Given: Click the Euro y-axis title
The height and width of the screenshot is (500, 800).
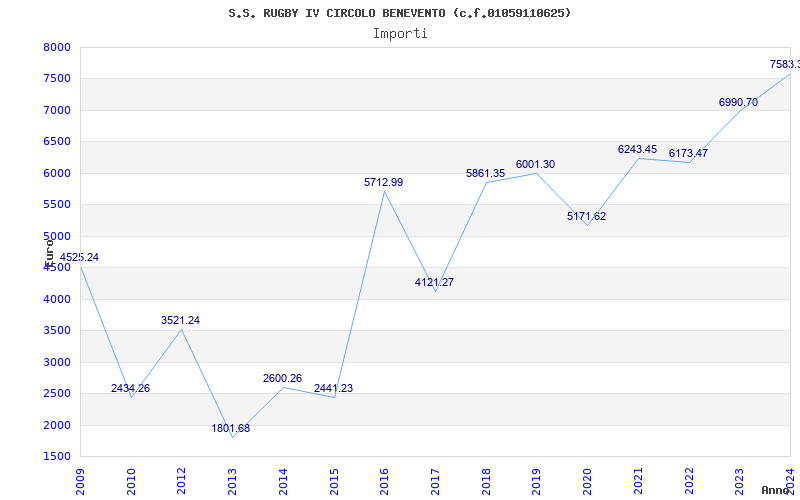Looking at the screenshot, I should (x=49, y=253).
